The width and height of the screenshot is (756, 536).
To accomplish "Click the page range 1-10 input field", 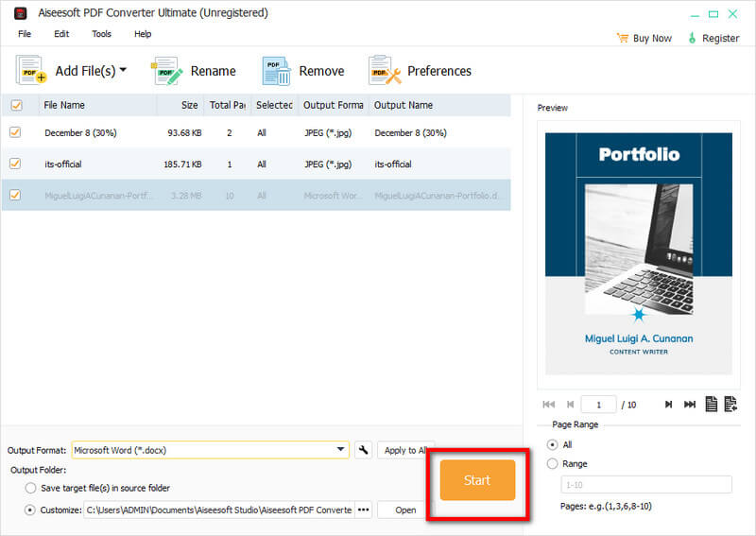I will pos(646,484).
